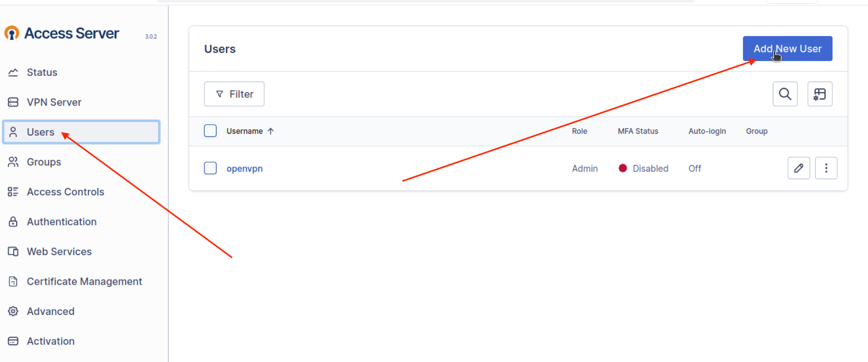
Task: Expand the Filter options
Action: [234, 94]
